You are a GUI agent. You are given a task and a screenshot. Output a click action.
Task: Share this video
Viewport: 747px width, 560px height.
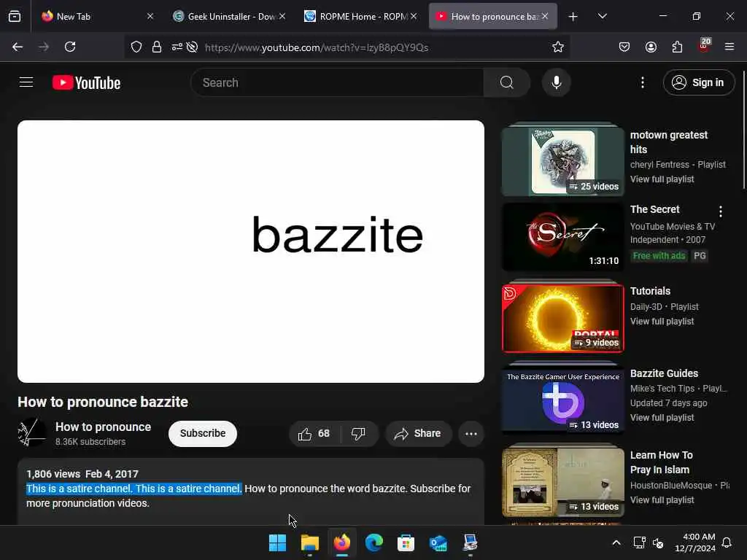(x=418, y=433)
